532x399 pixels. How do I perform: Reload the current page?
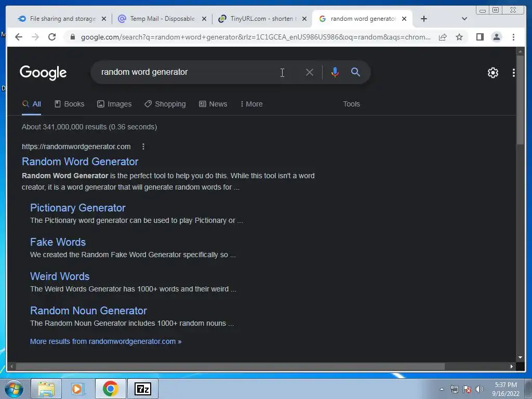52,37
